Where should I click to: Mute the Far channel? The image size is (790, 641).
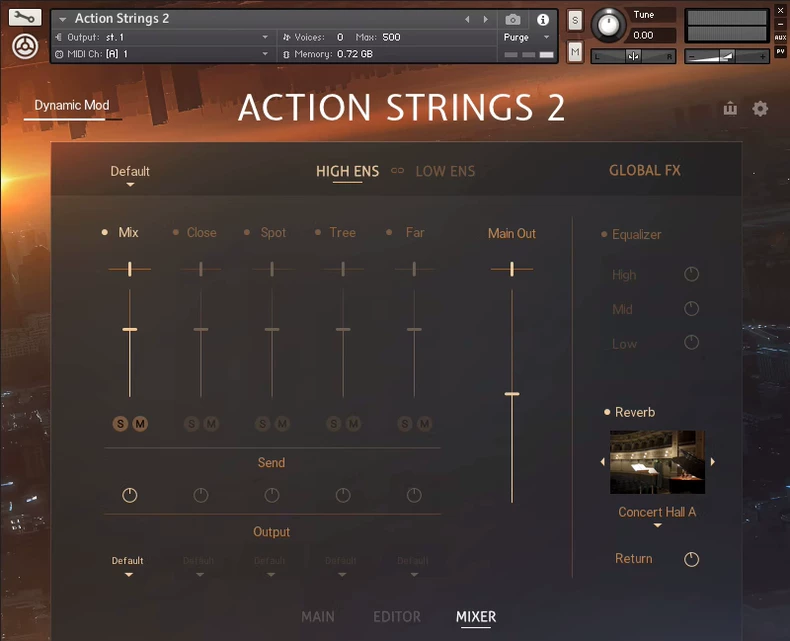424,424
